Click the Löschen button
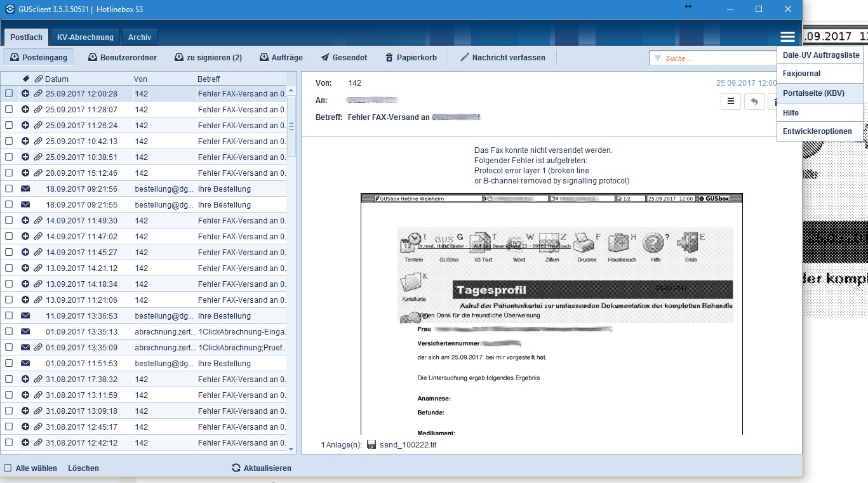Image resolution: width=868 pixels, height=483 pixels. coord(83,468)
